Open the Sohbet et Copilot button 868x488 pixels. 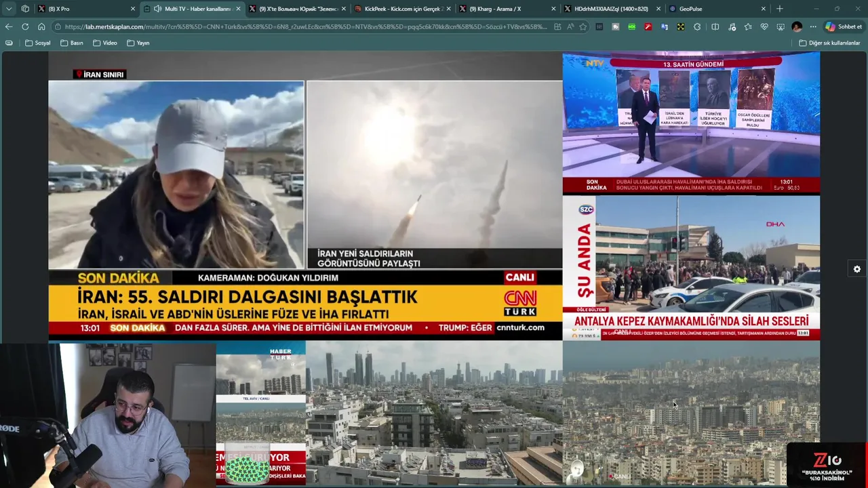click(x=844, y=26)
